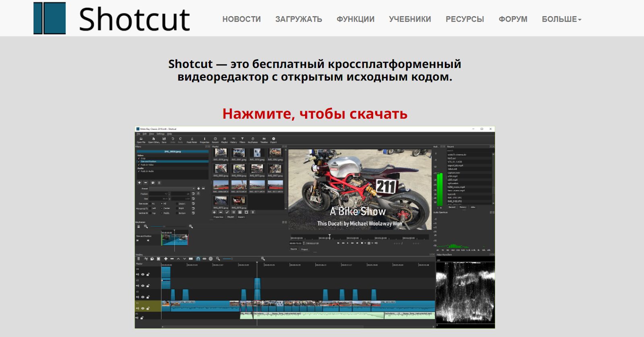This screenshot has width=644, height=337.
Task: Open the ФОРУМ navigation link
Action: coord(513,19)
